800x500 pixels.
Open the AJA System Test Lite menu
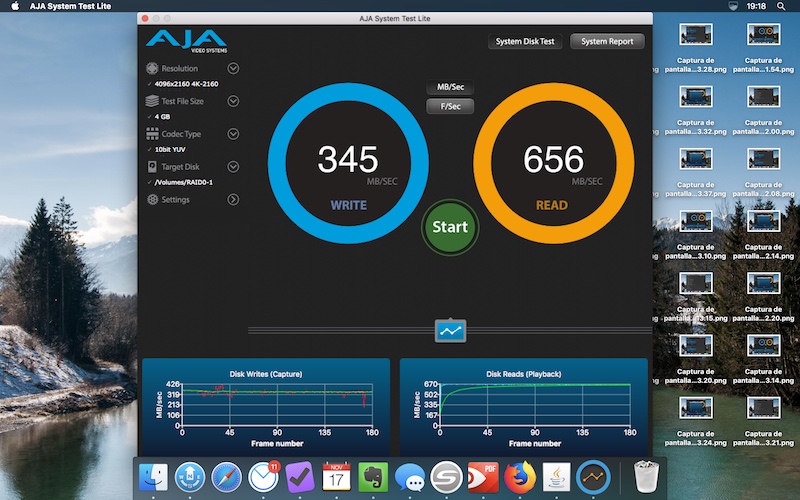pyautogui.click(x=70, y=6)
